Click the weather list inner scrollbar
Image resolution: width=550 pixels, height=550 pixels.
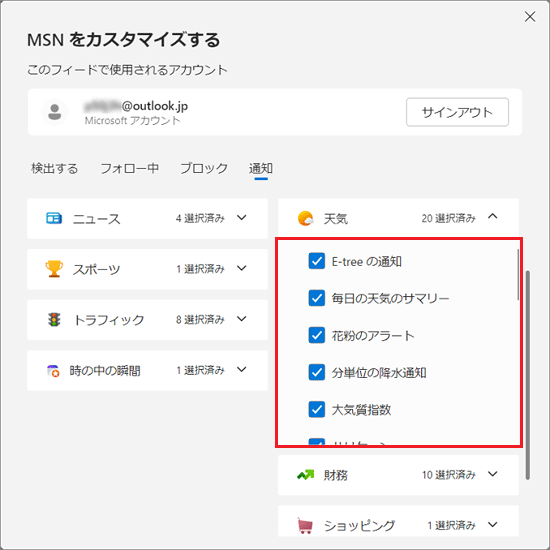click(x=518, y=275)
